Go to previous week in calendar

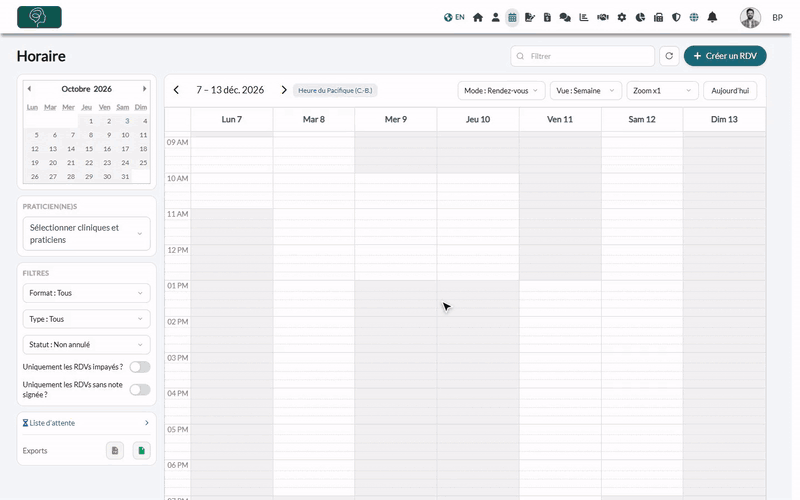point(176,90)
